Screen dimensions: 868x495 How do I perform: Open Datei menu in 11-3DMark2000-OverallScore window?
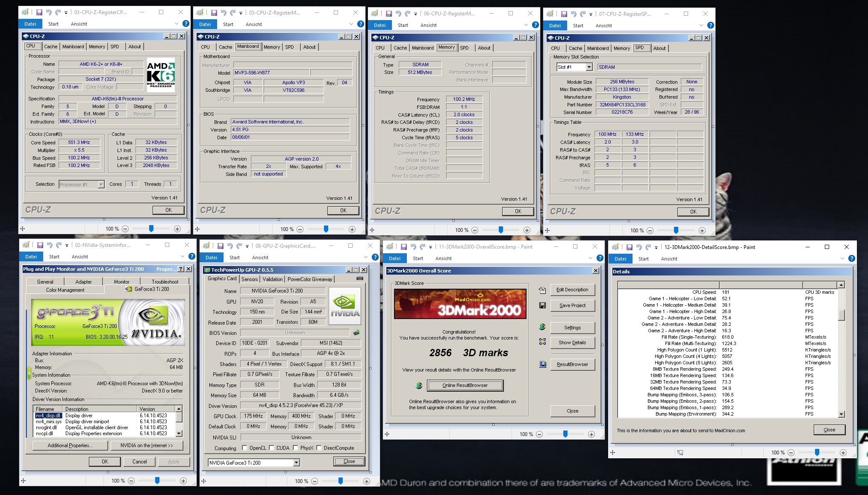pyautogui.click(x=394, y=258)
